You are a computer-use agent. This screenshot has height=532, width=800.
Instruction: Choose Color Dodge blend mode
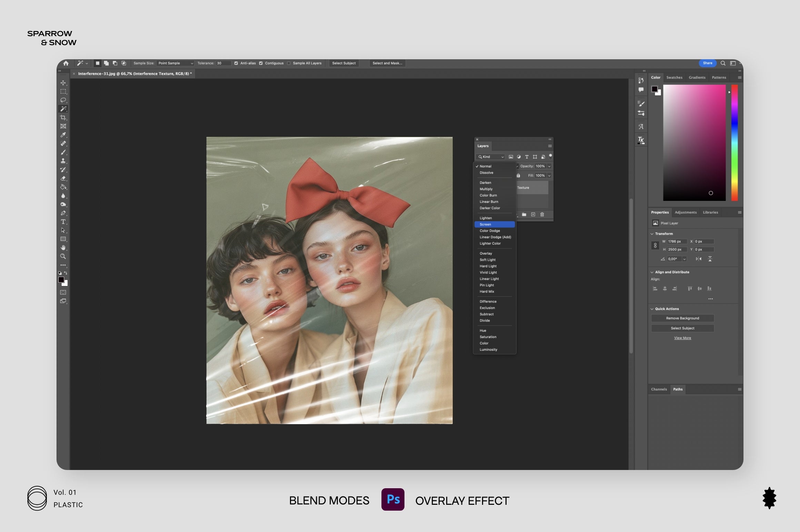(490, 231)
